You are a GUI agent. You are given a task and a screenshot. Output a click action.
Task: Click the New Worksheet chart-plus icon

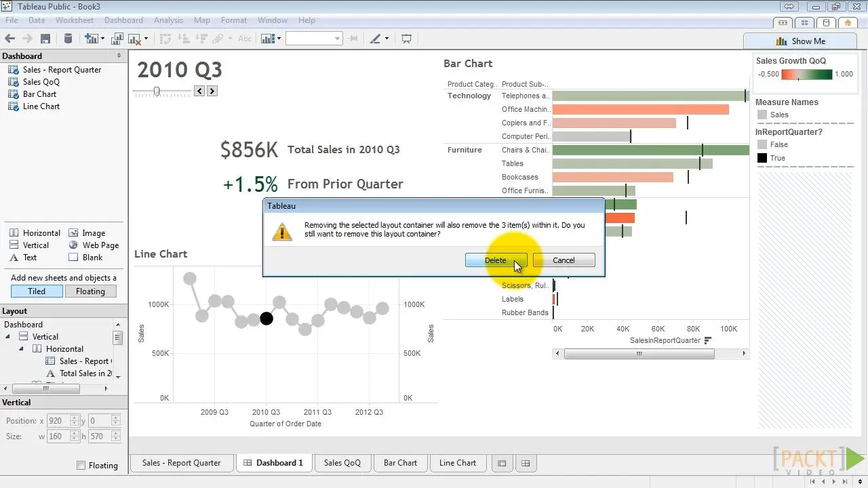[91, 39]
